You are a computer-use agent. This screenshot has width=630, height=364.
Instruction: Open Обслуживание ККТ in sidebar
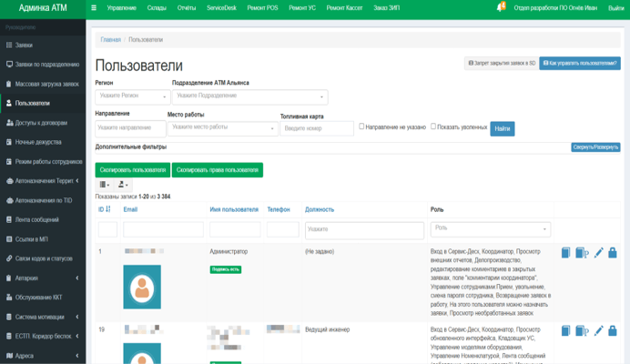click(43, 298)
